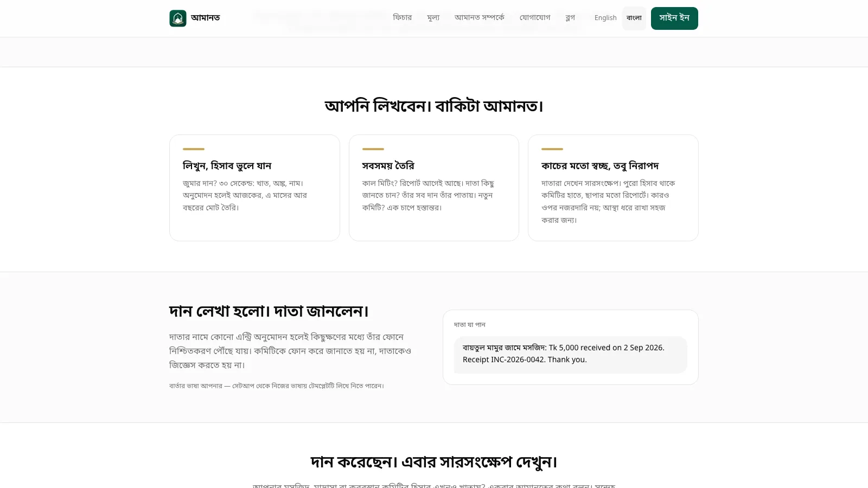Visit the ব্লগ page
868x488 pixels.
pos(570,18)
